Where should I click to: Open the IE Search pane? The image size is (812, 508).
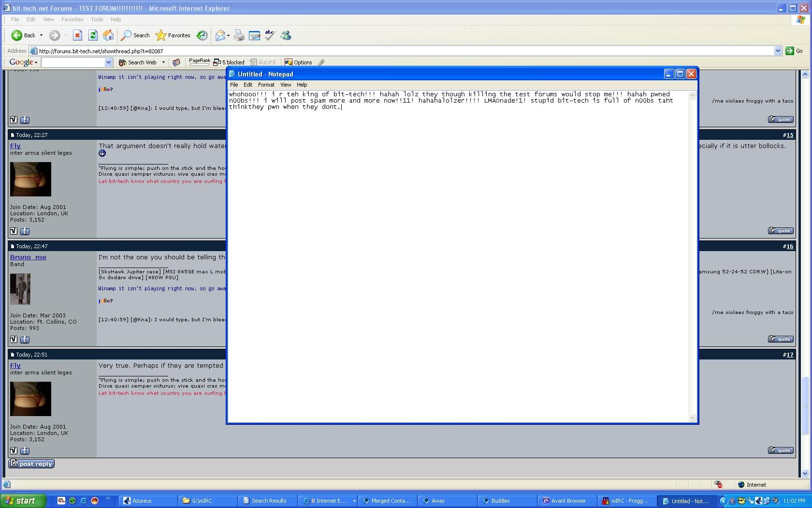point(135,35)
